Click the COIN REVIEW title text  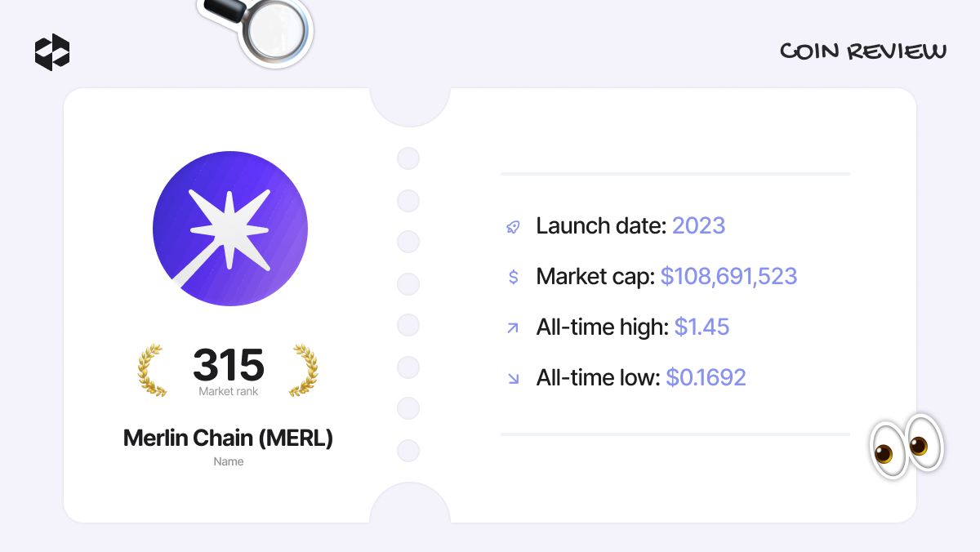click(863, 51)
